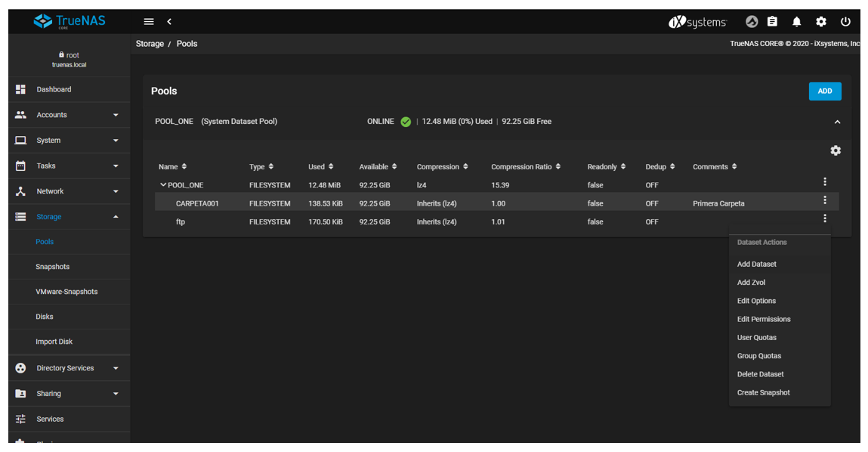Viewport: 868px width, 452px height.
Task: Sort by Readonly column
Action: coord(606,167)
